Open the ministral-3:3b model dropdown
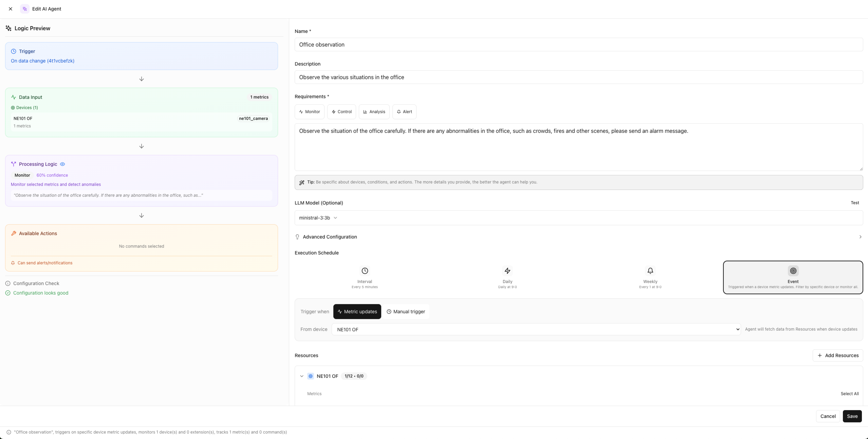Screen dimensions: 868x439 tap(318, 218)
